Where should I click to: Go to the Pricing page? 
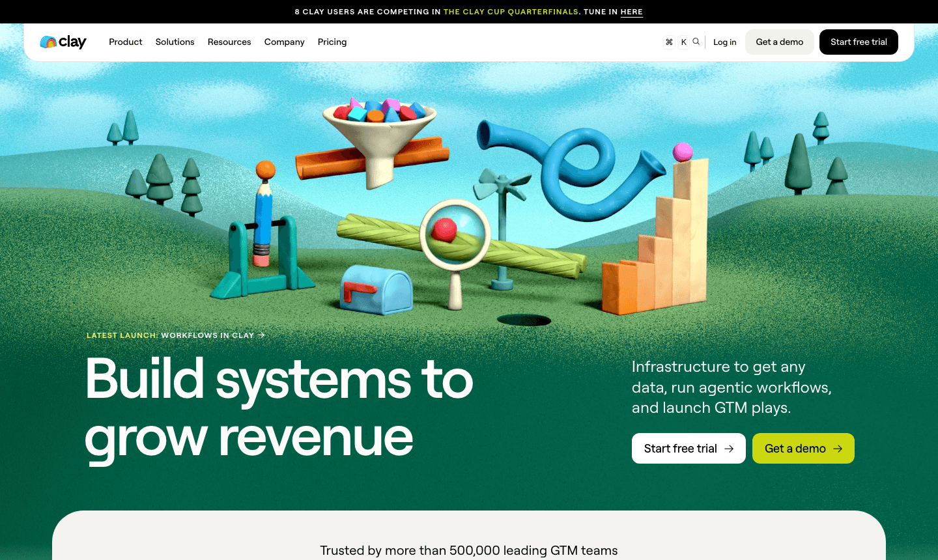coord(332,42)
